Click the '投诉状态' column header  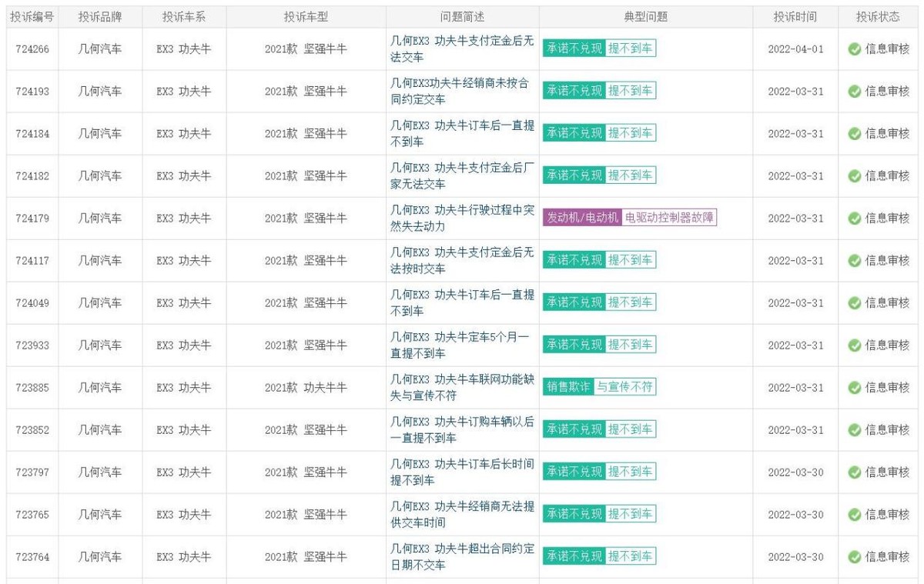(x=879, y=17)
